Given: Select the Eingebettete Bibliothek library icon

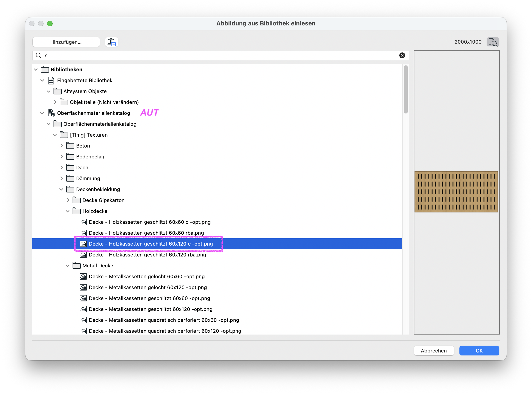Looking at the screenshot, I should tap(51, 80).
